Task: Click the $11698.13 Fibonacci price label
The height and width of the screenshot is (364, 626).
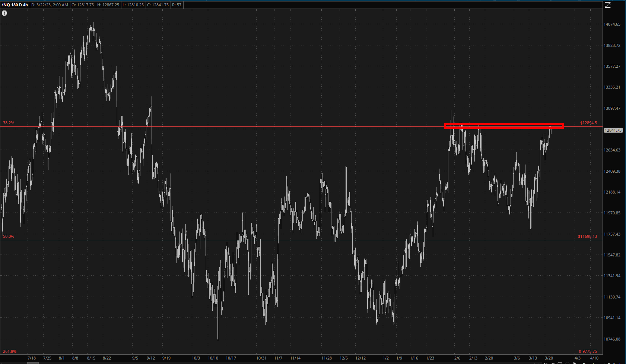Action: tap(587, 236)
